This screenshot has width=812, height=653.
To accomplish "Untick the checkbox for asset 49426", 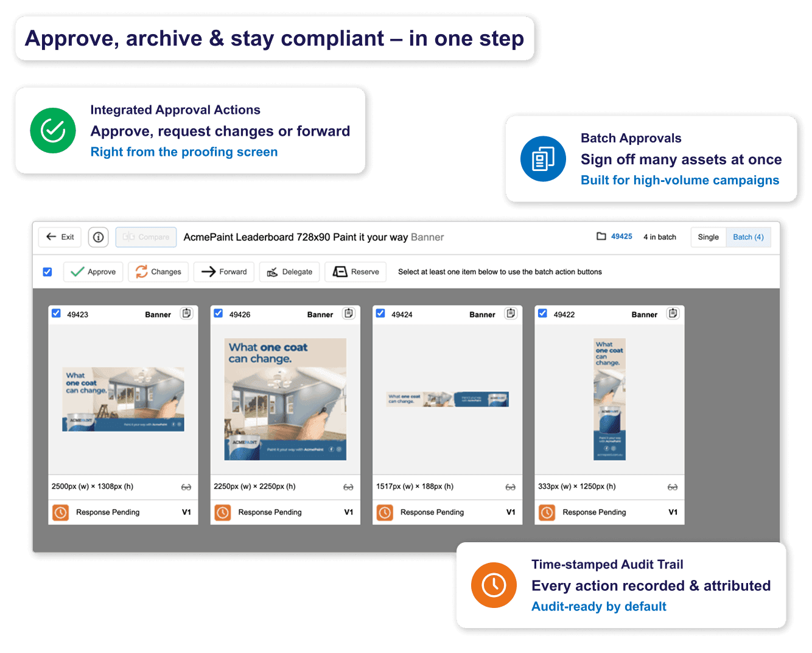I will click(x=218, y=313).
